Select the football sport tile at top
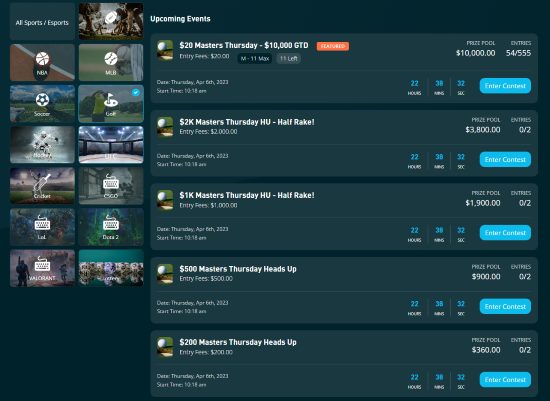 111,21
